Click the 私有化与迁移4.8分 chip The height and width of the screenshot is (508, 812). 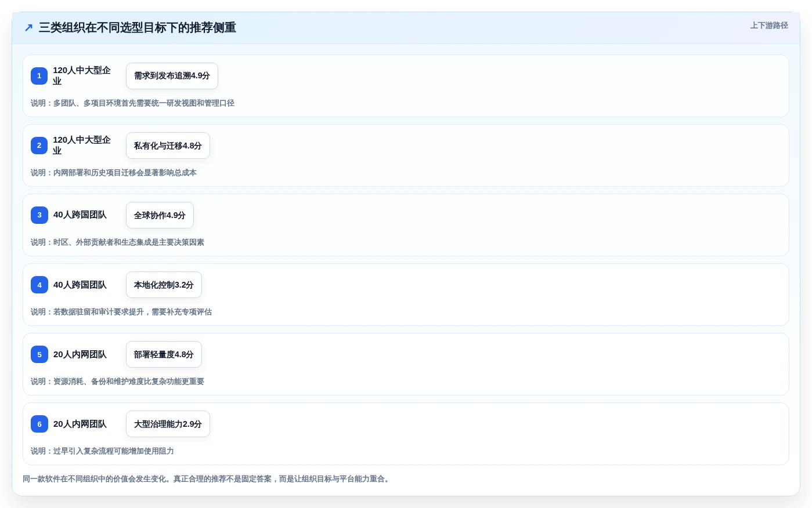[168, 146]
